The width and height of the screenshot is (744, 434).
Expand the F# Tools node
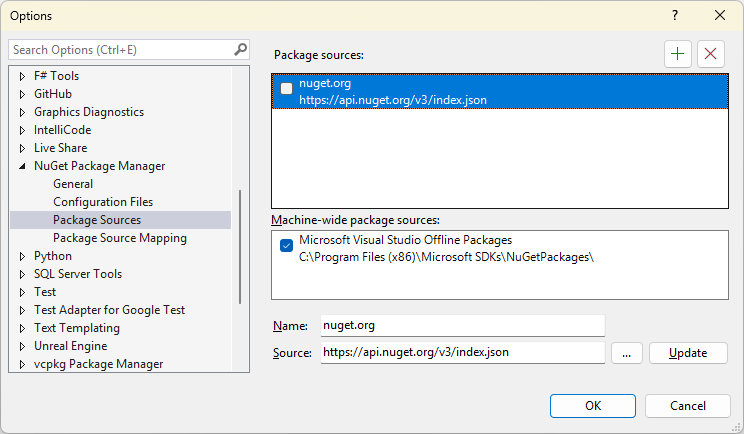[22, 76]
